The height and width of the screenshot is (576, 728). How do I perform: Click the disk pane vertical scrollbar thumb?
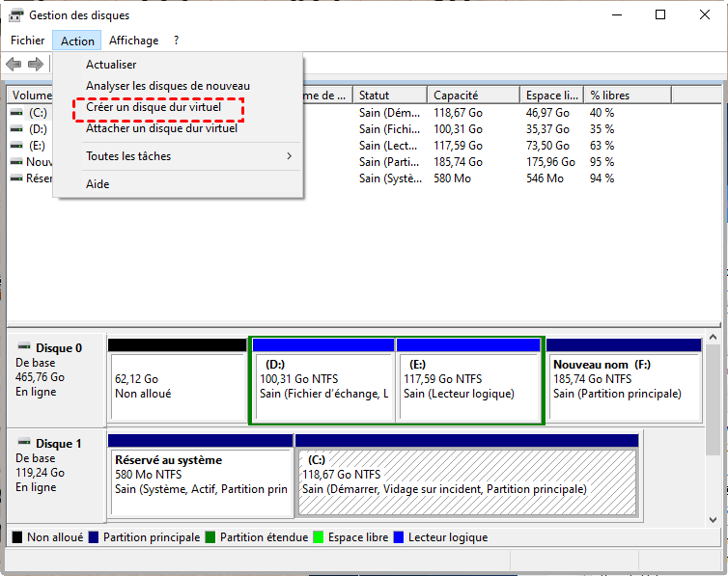(714, 399)
